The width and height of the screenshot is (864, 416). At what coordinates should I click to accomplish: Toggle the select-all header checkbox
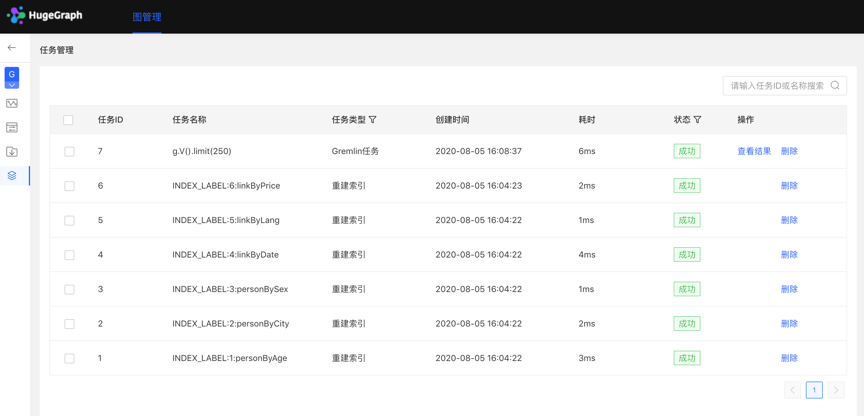(69, 120)
